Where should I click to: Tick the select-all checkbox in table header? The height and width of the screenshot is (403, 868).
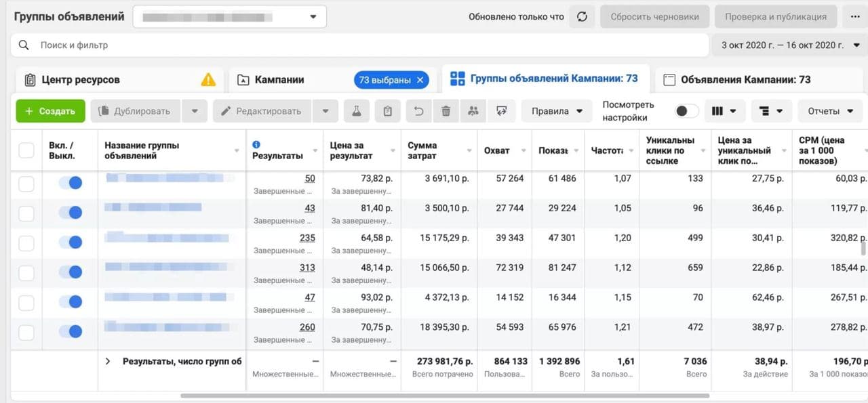pyautogui.click(x=26, y=150)
